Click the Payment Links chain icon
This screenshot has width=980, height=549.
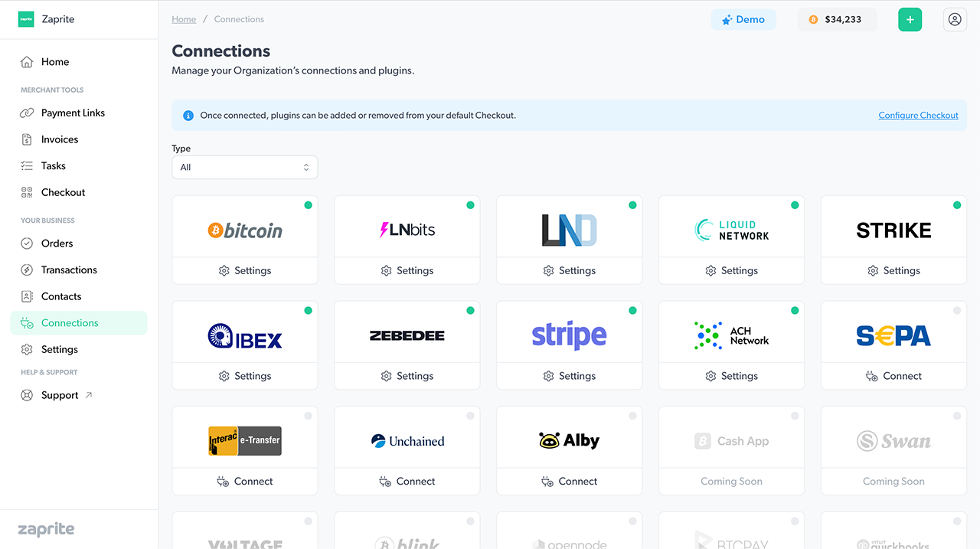(27, 113)
